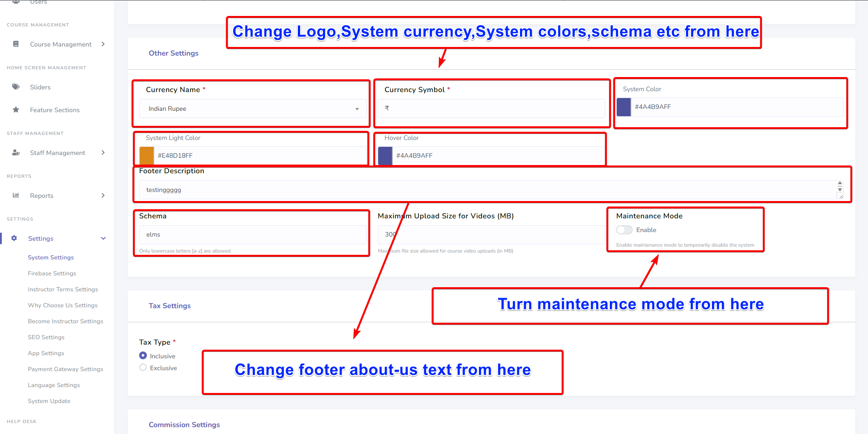The width and height of the screenshot is (868, 434).
Task: Open the Currency Name dropdown
Action: point(252,109)
